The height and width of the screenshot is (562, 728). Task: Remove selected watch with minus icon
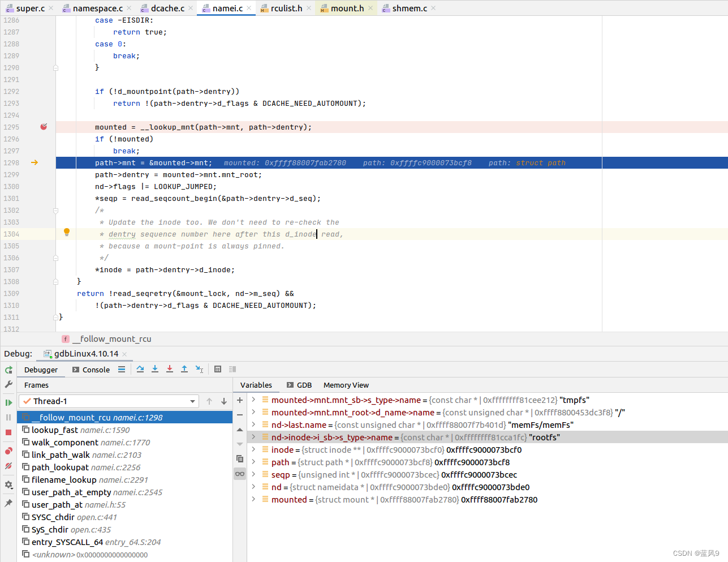click(240, 415)
